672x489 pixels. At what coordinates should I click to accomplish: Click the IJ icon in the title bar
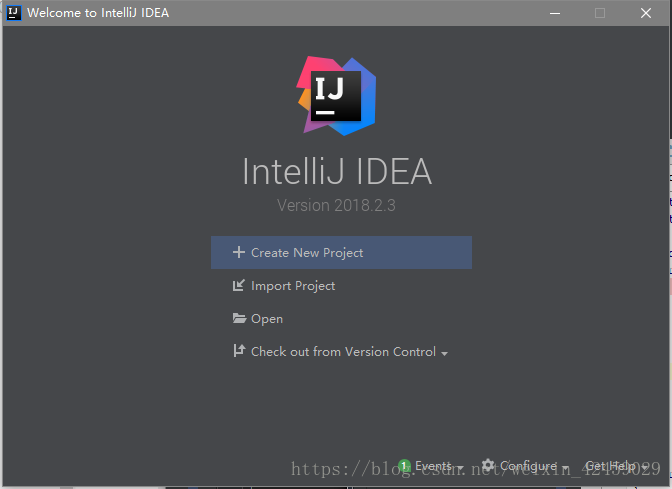[x=13, y=13]
